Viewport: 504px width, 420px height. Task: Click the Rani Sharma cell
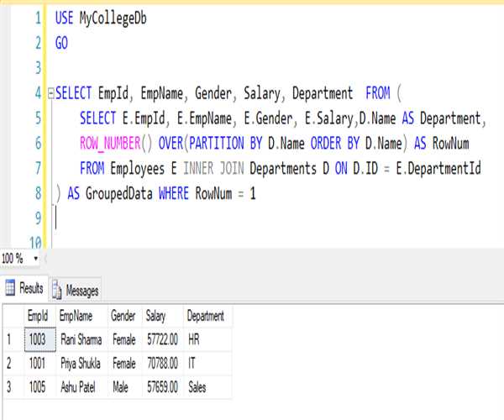click(81, 339)
